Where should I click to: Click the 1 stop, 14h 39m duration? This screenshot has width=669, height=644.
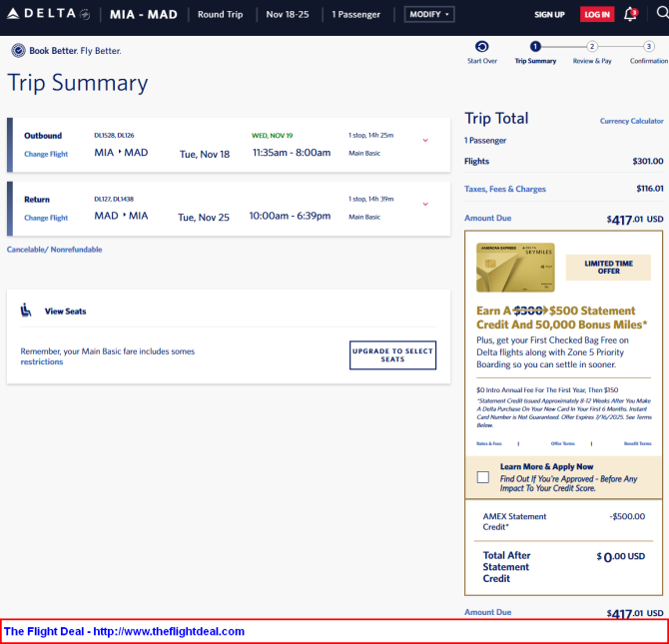point(371,199)
